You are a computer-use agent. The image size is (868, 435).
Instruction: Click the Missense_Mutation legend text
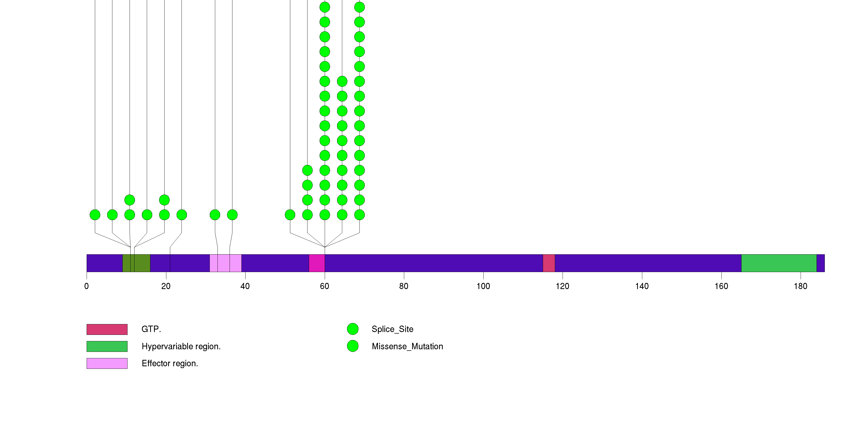(x=407, y=346)
